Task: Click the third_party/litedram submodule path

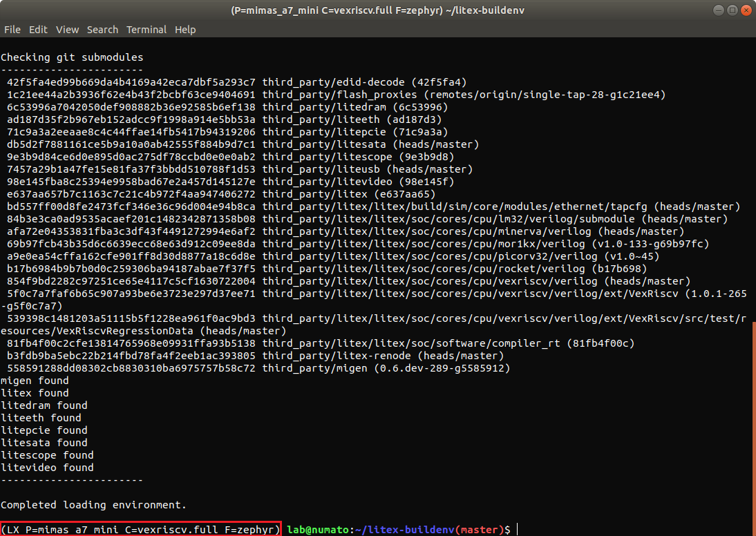Action: pyautogui.click(x=325, y=107)
